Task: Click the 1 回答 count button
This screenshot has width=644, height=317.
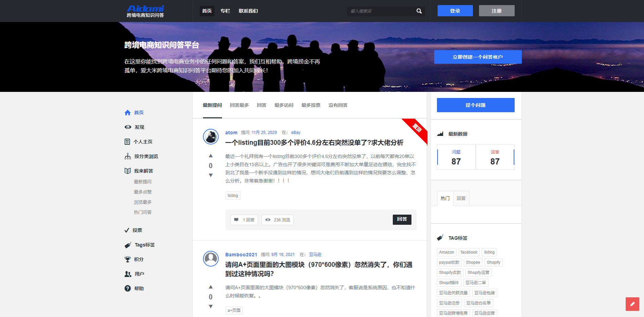Action: pyautogui.click(x=244, y=220)
